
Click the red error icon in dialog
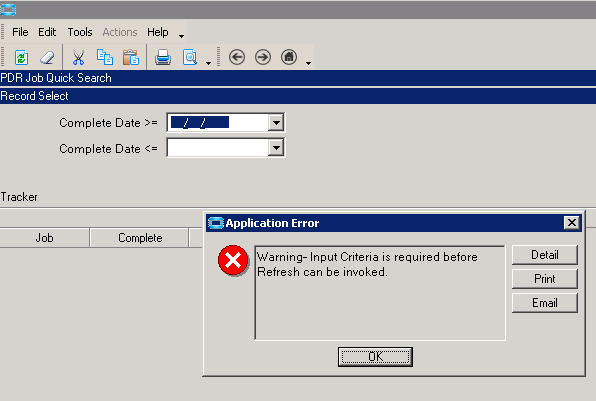(233, 260)
